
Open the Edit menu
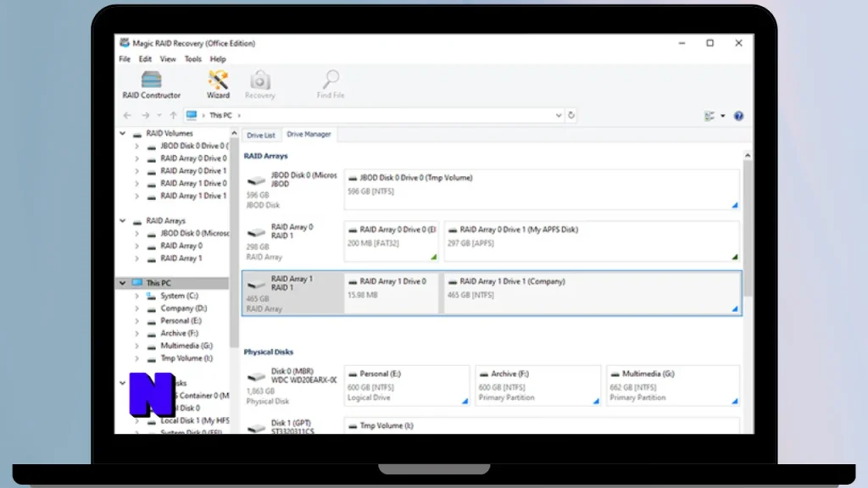click(145, 58)
